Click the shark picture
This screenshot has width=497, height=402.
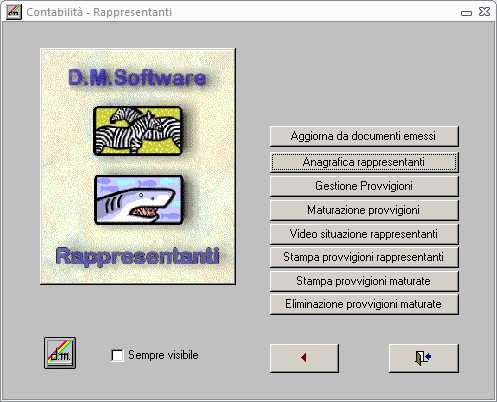139,200
